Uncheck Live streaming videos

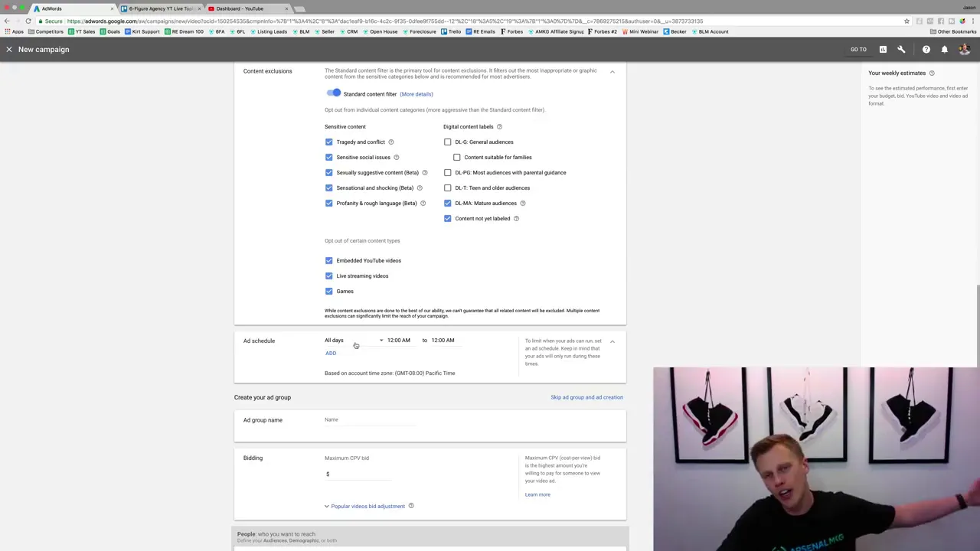tap(329, 275)
